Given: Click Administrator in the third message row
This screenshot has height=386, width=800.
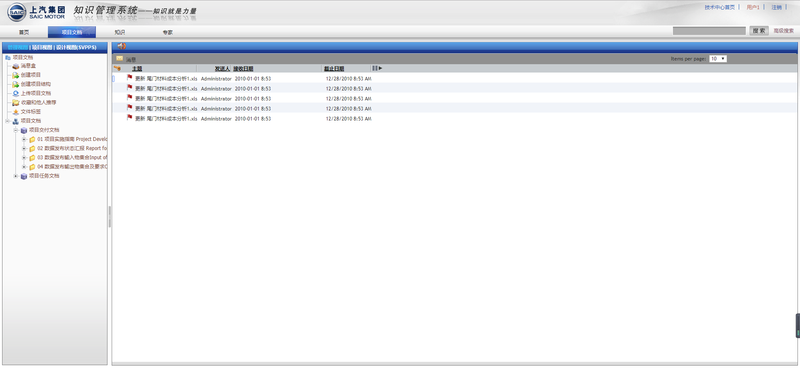Looking at the screenshot, I should click(x=216, y=98).
